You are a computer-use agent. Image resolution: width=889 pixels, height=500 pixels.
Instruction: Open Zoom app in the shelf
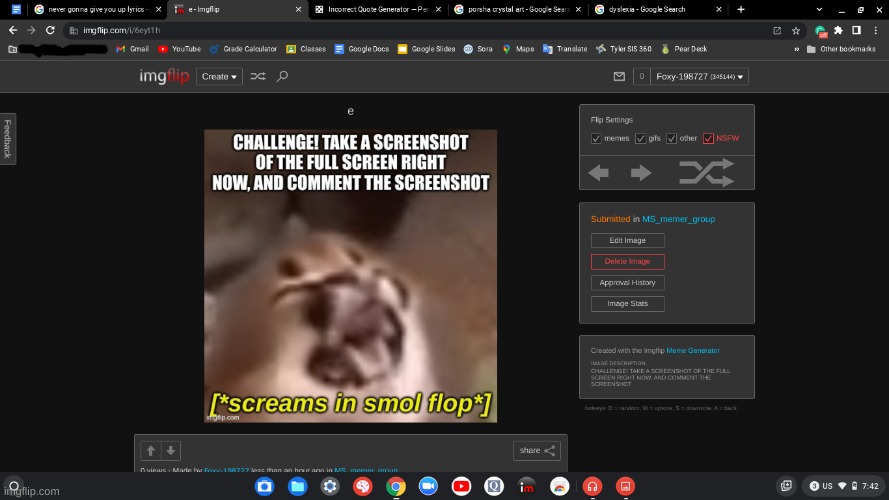pyautogui.click(x=428, y=486)
